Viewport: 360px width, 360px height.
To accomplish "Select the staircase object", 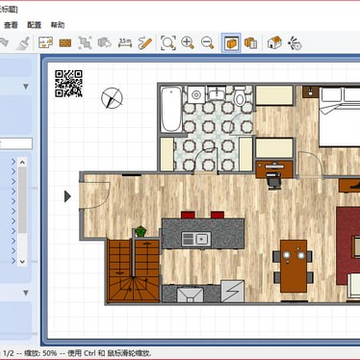I will coord(133,271).
